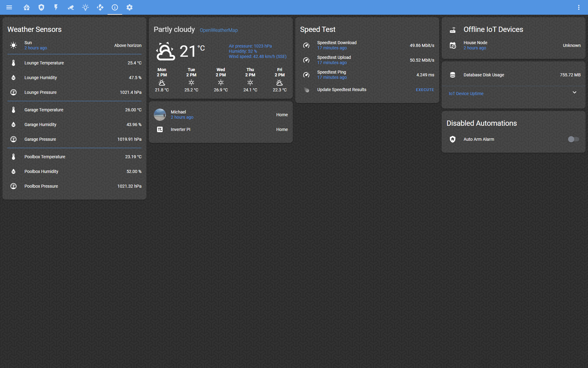Click the IoT Device Uptime link text
This screenshot has height=368, width=588.
tap(466, 94)
